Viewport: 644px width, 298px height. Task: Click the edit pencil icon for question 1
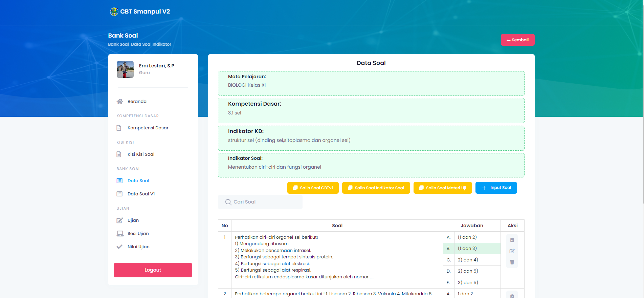point(512,251)
